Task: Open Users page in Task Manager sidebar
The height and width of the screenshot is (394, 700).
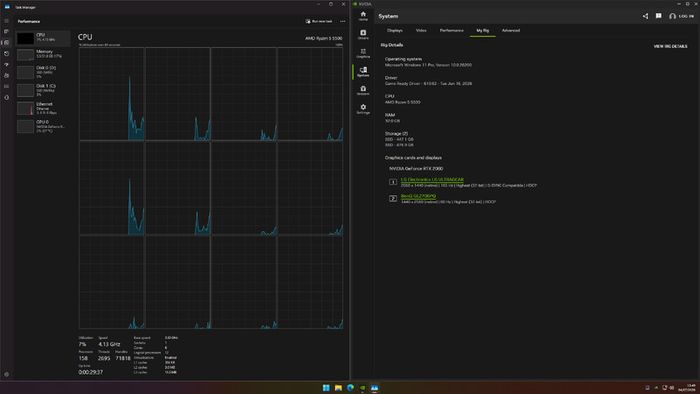Action: tap(6, 75)
